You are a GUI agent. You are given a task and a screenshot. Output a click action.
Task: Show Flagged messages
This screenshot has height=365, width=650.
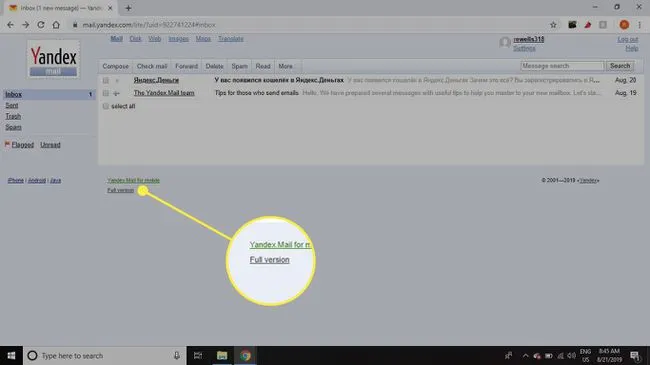pos(22,145)
